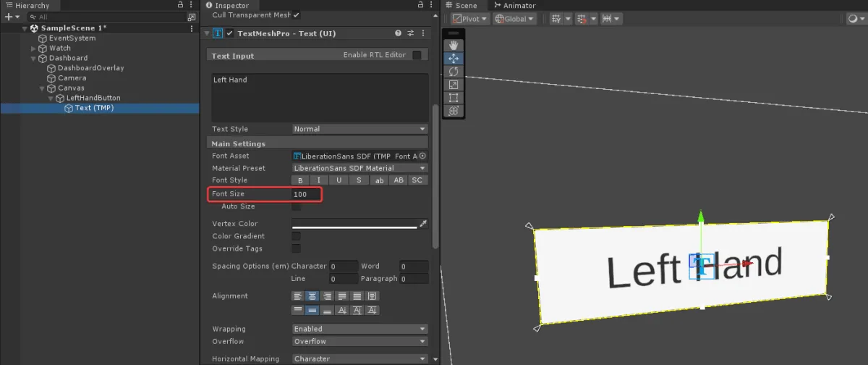Enable the RTL Editor checkbox
Image resolution: width=868 pixels, height=365 pixels.
(417, 55)
